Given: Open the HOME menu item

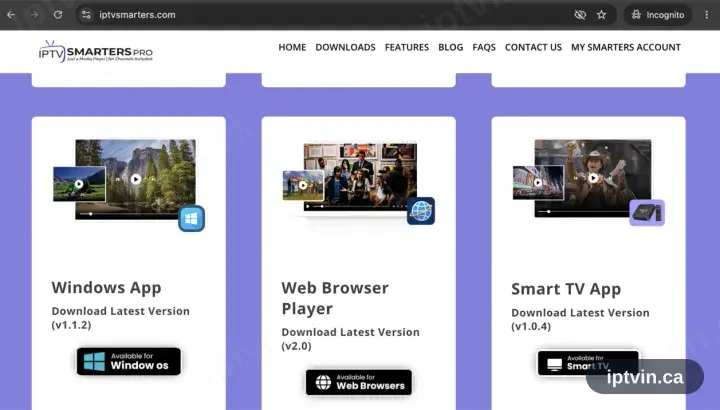Looking at the screenshot, I should (x=292, y=47).
